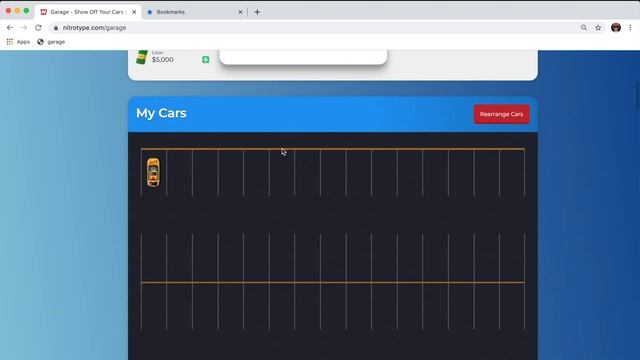Go back with the browser back arrow
640x360 pixels.
10,28
